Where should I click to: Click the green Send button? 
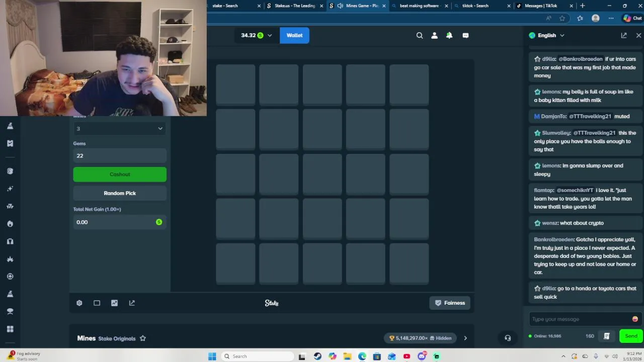(631, 336)
